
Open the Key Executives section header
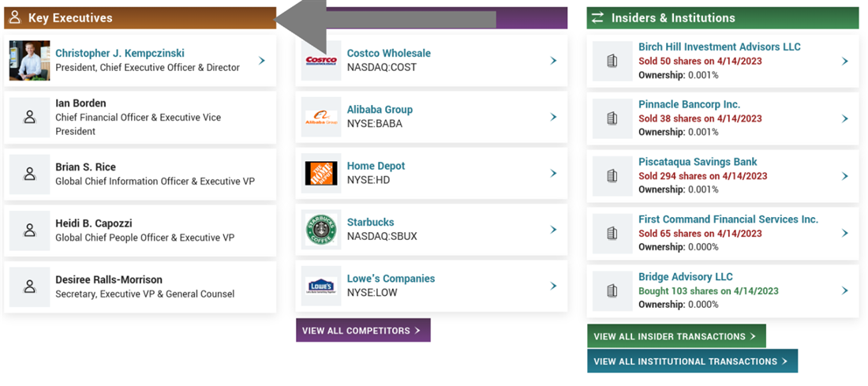(x=71, y=18)
